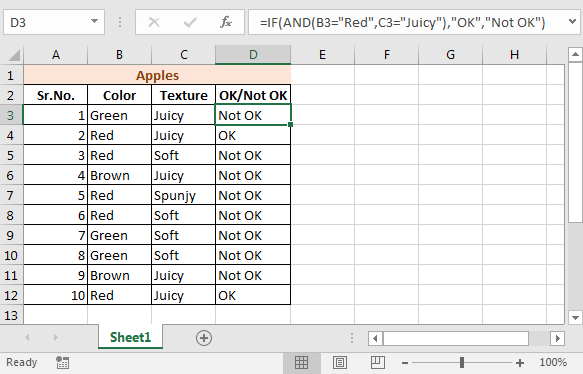The image size is (583, 374).
Task: Open the Name Box dropdown arrow
Action: [x=94, y=22]
